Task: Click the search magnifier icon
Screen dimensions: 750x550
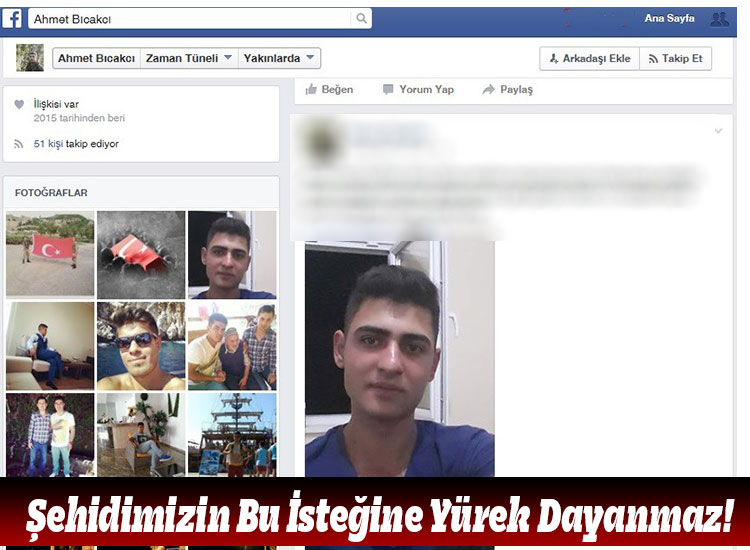Action: coord(361,18)
